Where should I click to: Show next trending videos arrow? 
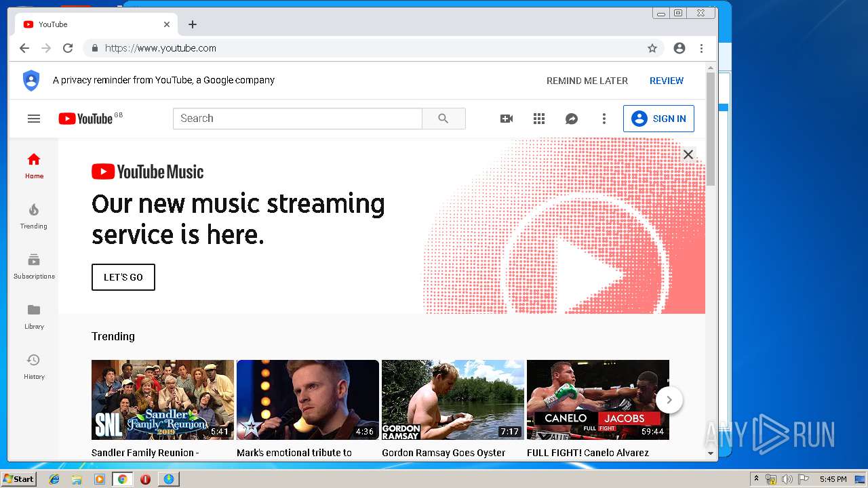tap(669, 400)
